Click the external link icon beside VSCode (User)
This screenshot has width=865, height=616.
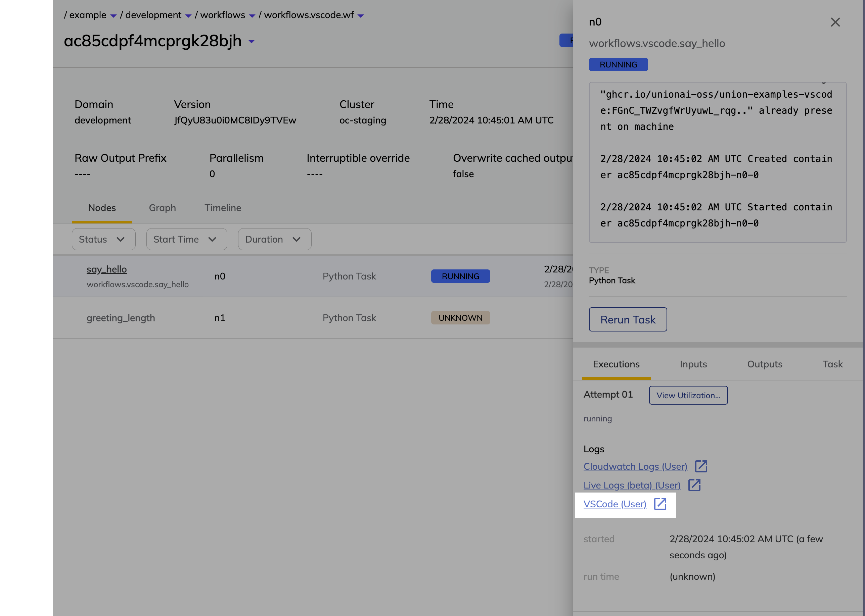tap(660, 504)
